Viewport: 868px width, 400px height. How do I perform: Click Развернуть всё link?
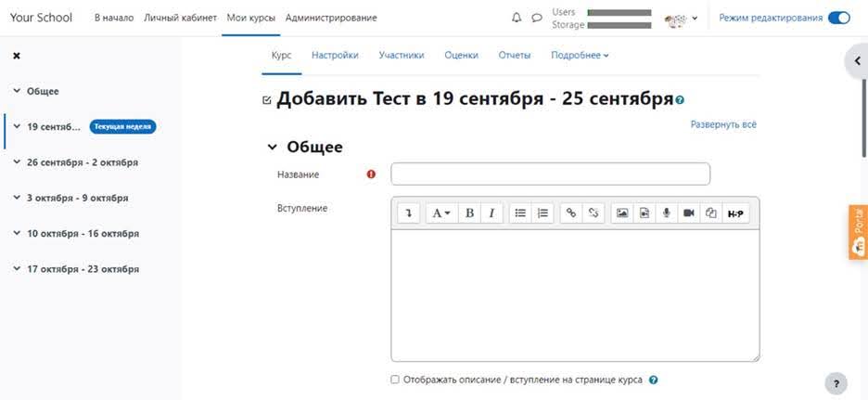pos(723,124)
